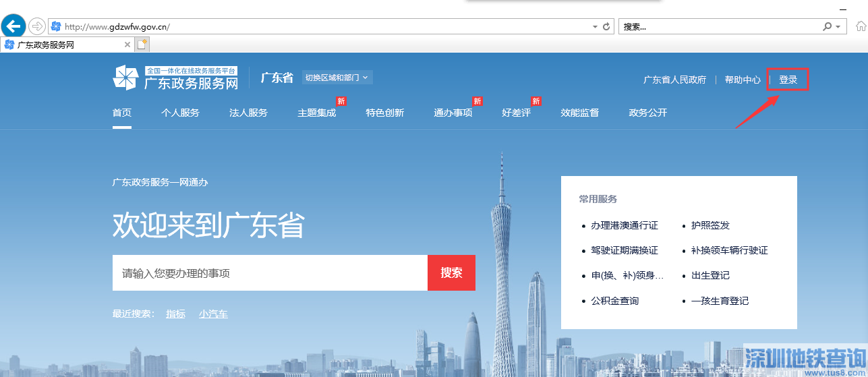Open a new browser tab

coord(142,45)
